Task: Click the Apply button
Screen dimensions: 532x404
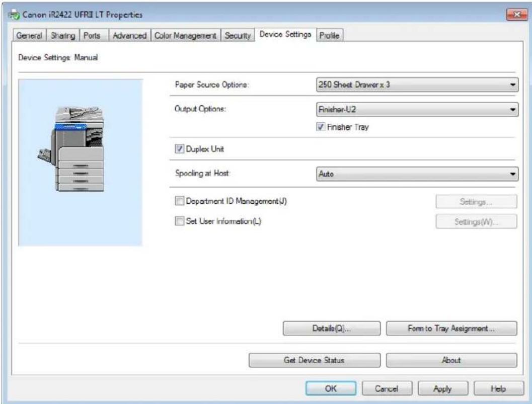Action: (x=443, y=388)
